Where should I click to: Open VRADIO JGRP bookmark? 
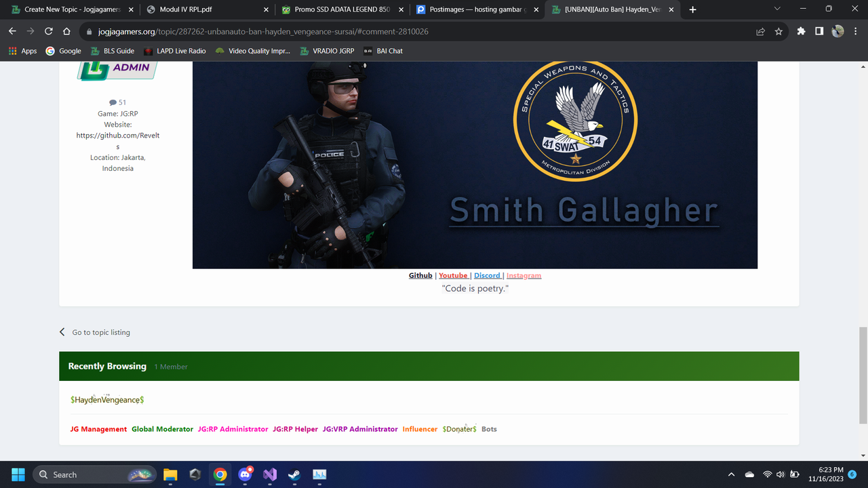tap(327, 51)
